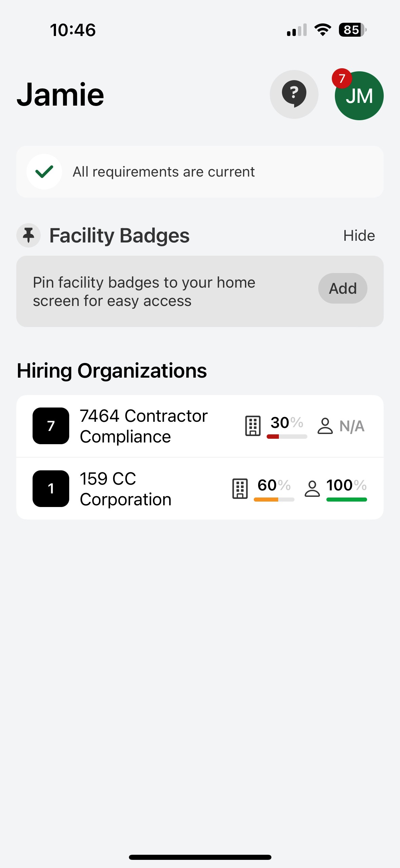The height and width of the screenshot is (868, 400).
Task: Tap the red notification badge showing 7
Action: tap(342, 78)
